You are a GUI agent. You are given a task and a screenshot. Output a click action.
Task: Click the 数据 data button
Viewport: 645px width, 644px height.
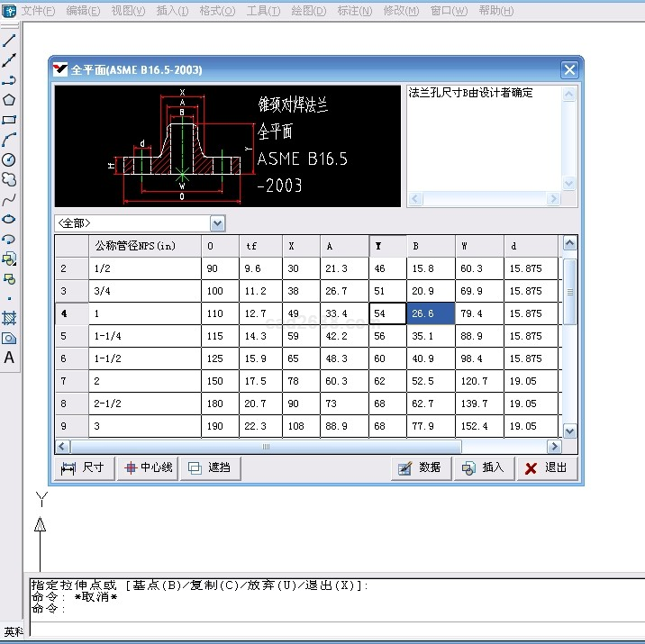(422, 468)
